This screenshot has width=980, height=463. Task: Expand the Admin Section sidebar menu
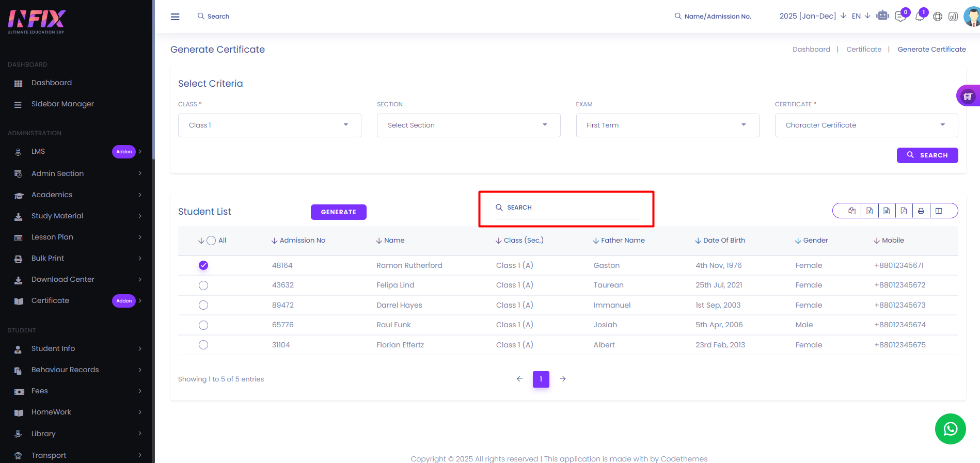pos(76,173)
